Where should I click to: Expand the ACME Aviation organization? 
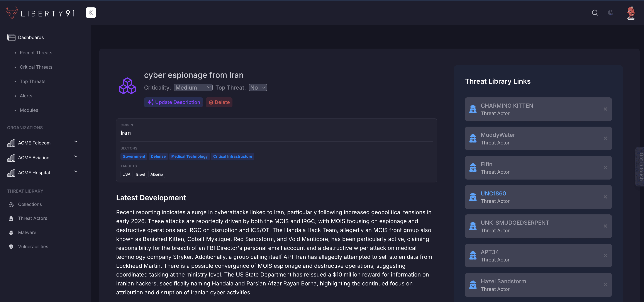(76, 156)
